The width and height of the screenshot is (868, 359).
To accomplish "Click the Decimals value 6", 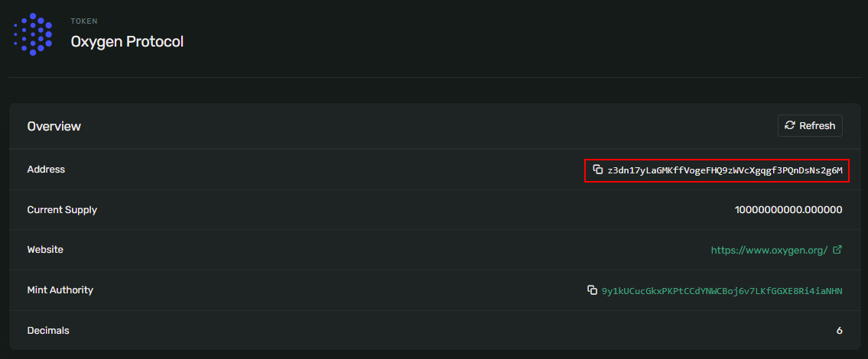I will 839,331.
